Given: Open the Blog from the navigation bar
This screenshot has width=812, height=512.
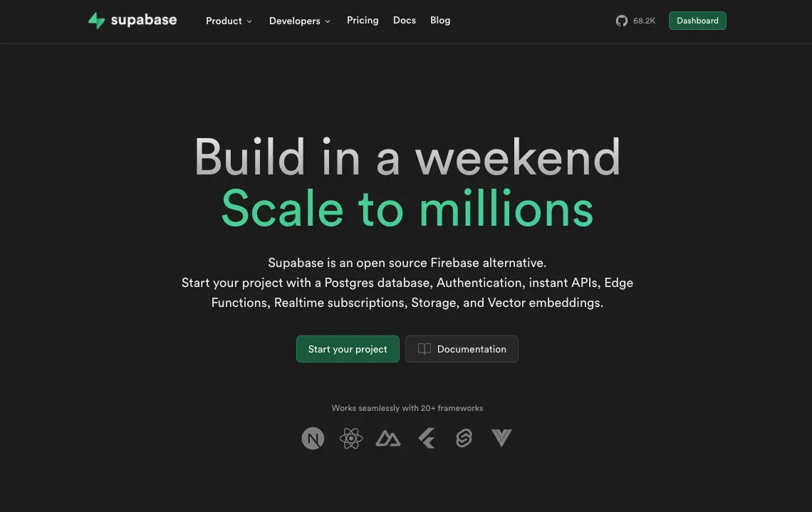Looking at the screenshot, I should (440, 20).
